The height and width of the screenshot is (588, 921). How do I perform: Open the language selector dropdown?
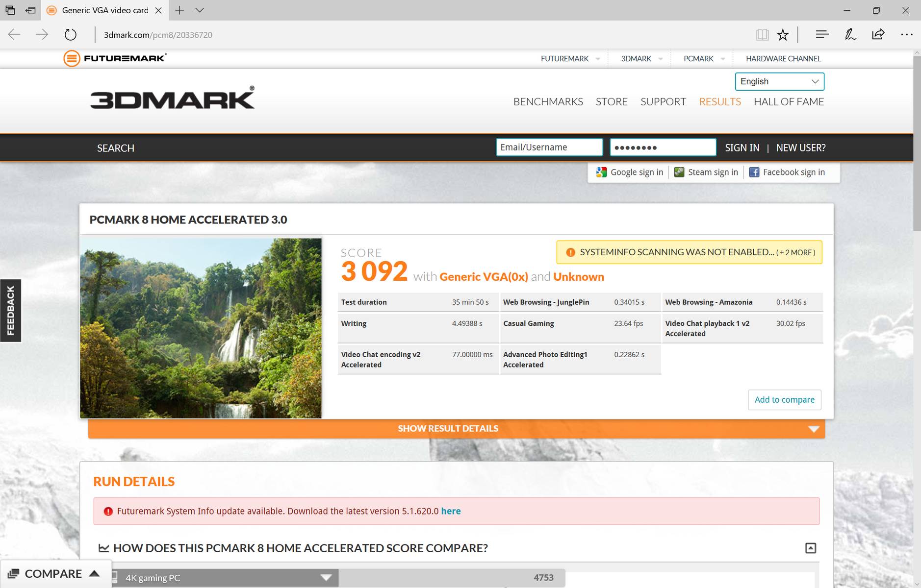[x=779, y=81]
